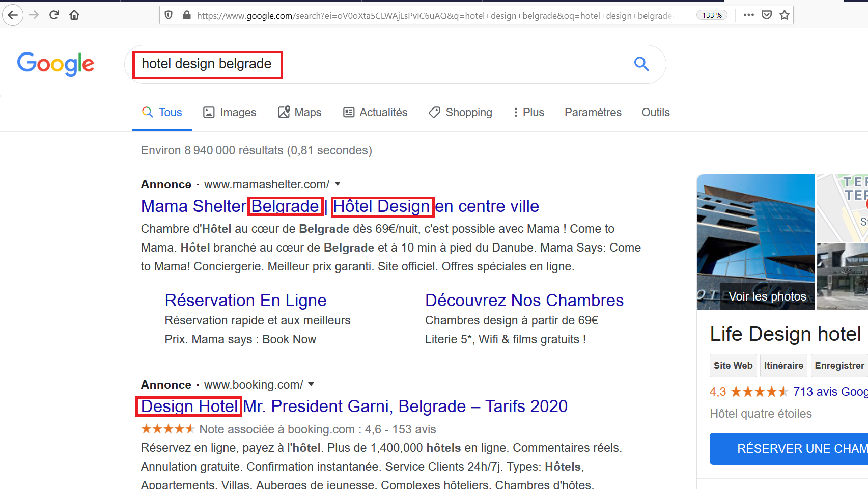
Task: Click the 133 % zoom level indicator
Action: 712,15
